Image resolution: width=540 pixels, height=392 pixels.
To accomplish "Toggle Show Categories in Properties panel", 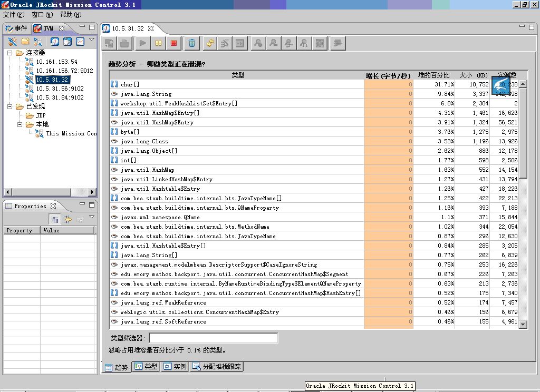I will pos(55,219).
